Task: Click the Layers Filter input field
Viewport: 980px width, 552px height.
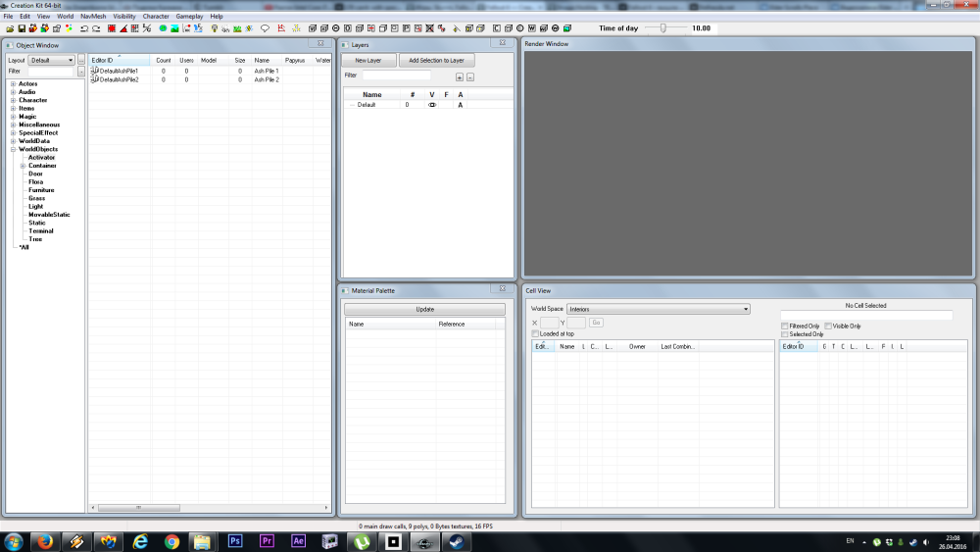Action: pos(396,75)
